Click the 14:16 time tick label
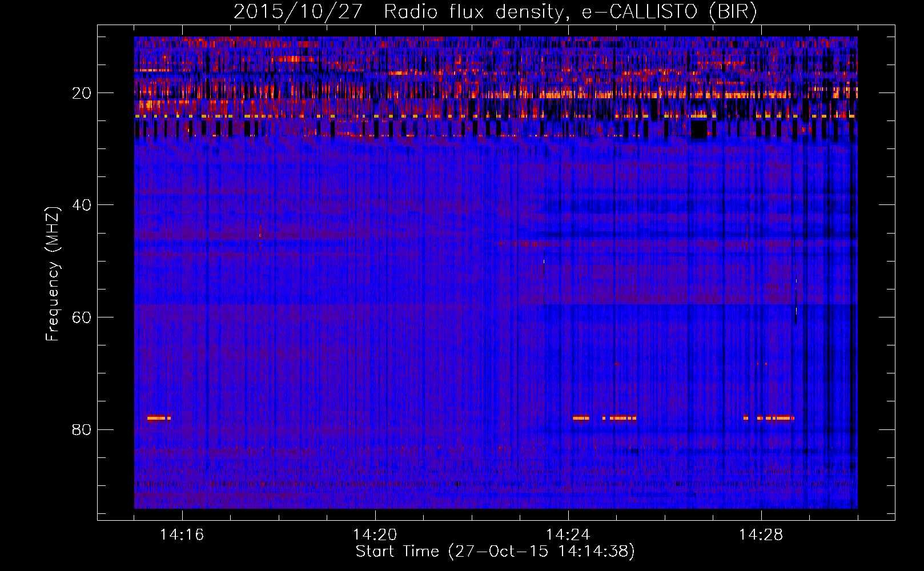The width and height of the screenshot is (924, 571). pyautogui.click(x=182, y=534)
